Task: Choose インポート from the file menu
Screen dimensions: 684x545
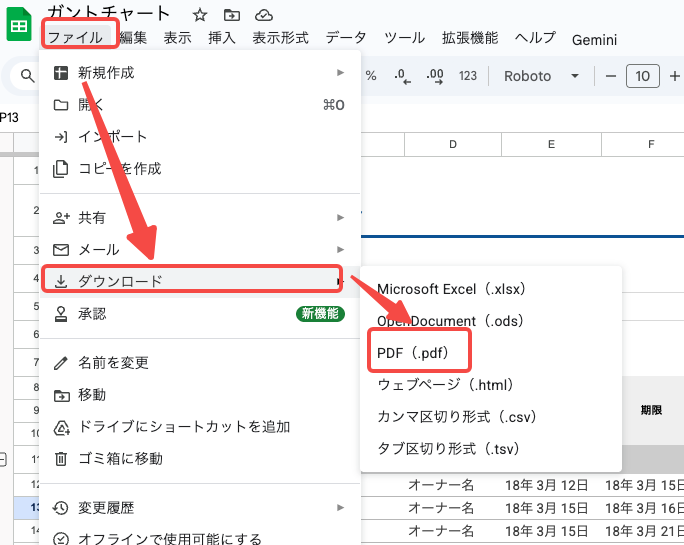Action: (200, 137)
